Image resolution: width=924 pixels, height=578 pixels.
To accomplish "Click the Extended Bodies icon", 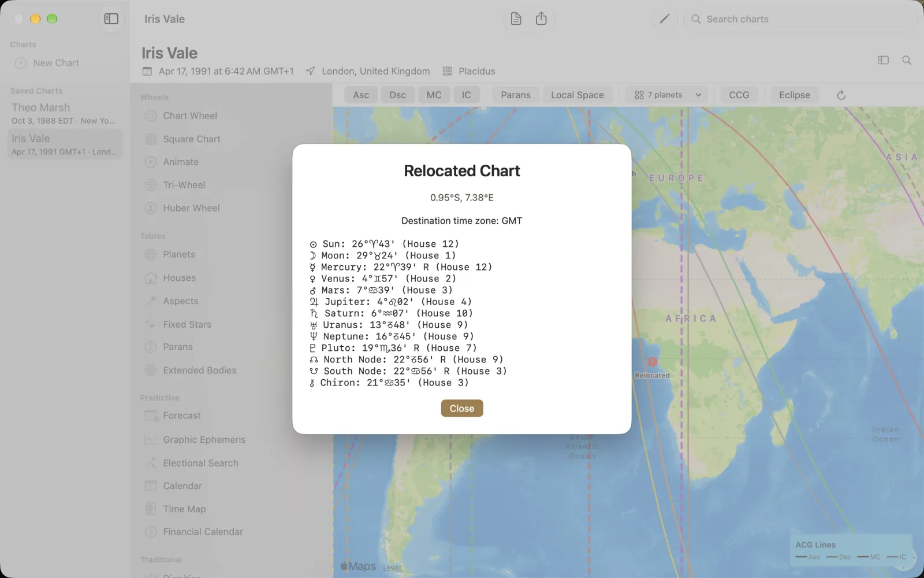I will (x=151, y=370).
